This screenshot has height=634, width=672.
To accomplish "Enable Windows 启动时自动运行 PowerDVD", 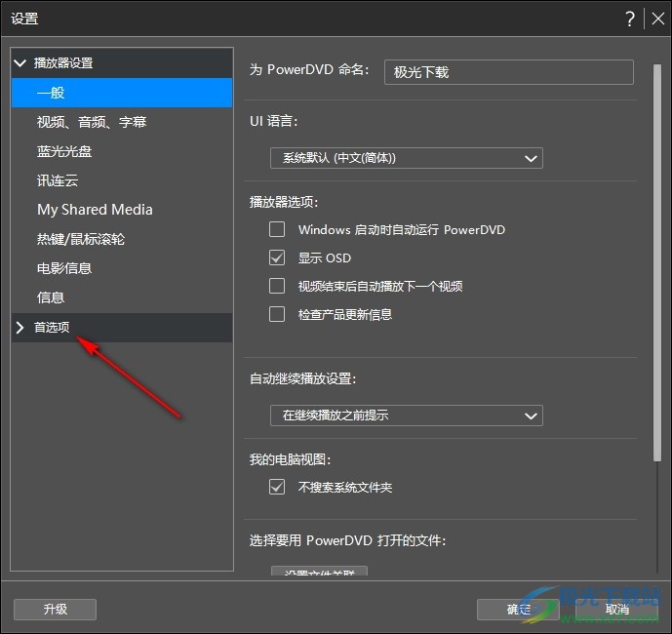I will [277, 229].
